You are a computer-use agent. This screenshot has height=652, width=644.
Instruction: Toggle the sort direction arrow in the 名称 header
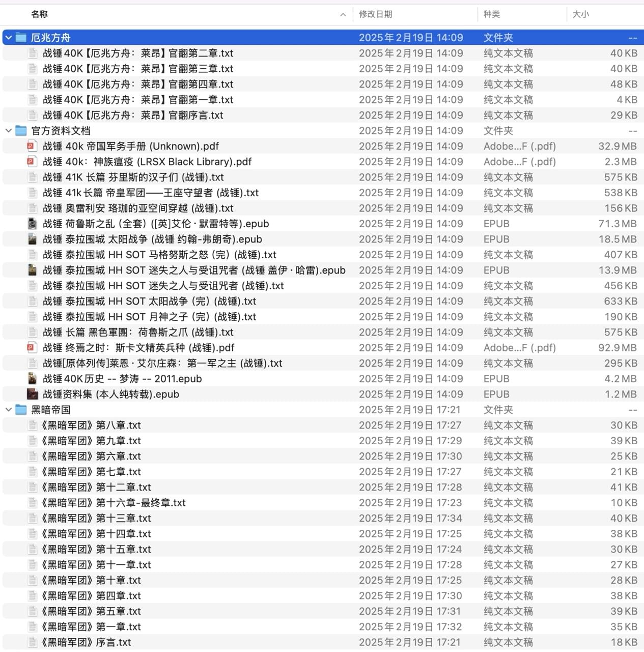pos(343,15)
